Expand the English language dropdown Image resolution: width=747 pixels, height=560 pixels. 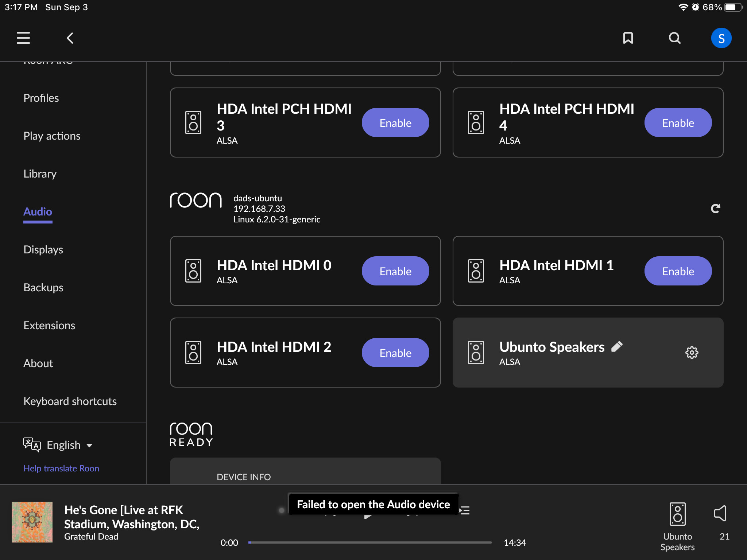click(x=69, y=445)
